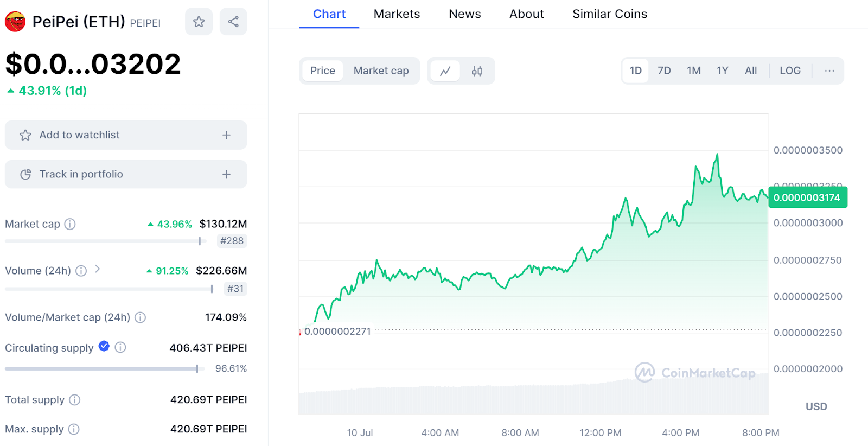Click the USD currency label on chart

[x=816, y=406]
